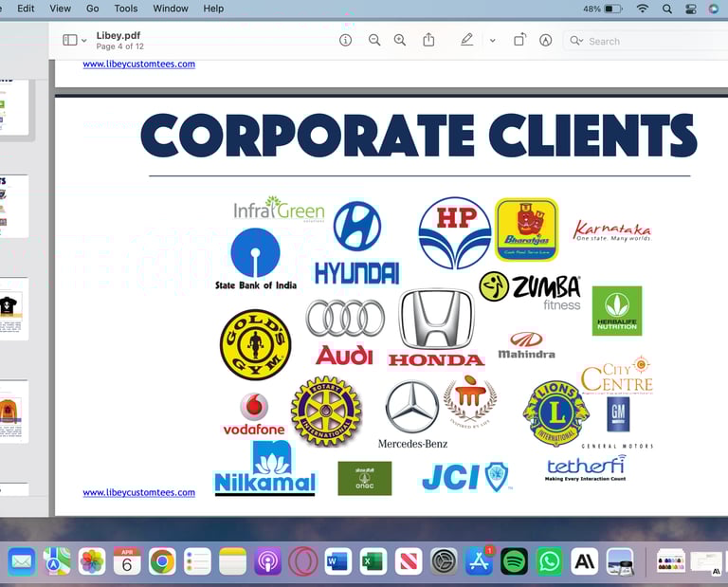Zoom out of the PDF page
The width and height of the screenshot is (728, 587).
374,41
